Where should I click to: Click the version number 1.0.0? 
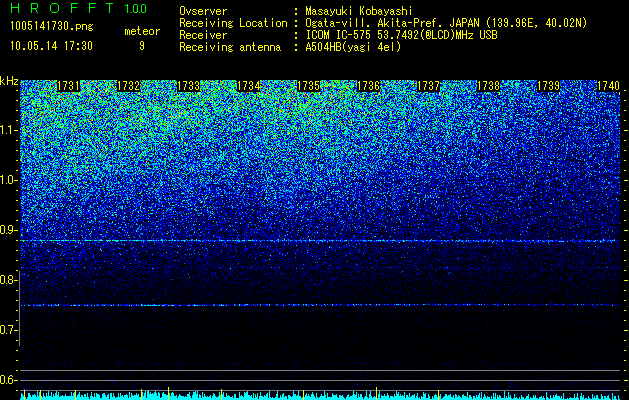coord(135,9)
